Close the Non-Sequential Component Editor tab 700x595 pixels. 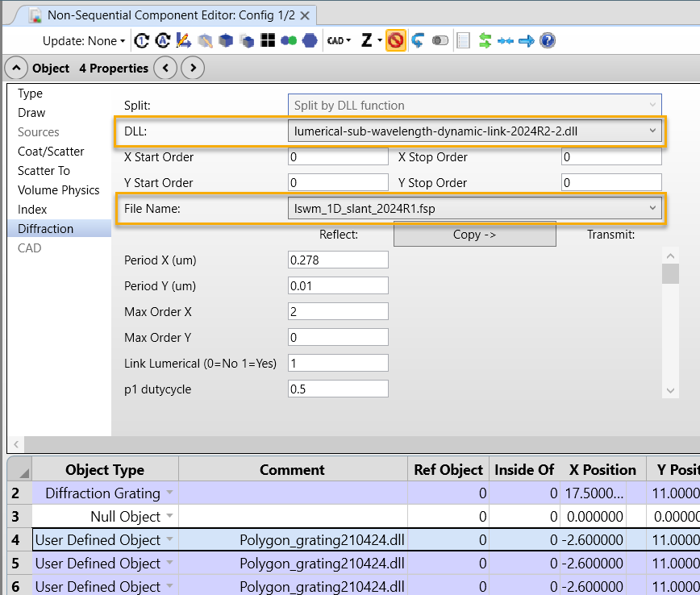tap(305, 15)
